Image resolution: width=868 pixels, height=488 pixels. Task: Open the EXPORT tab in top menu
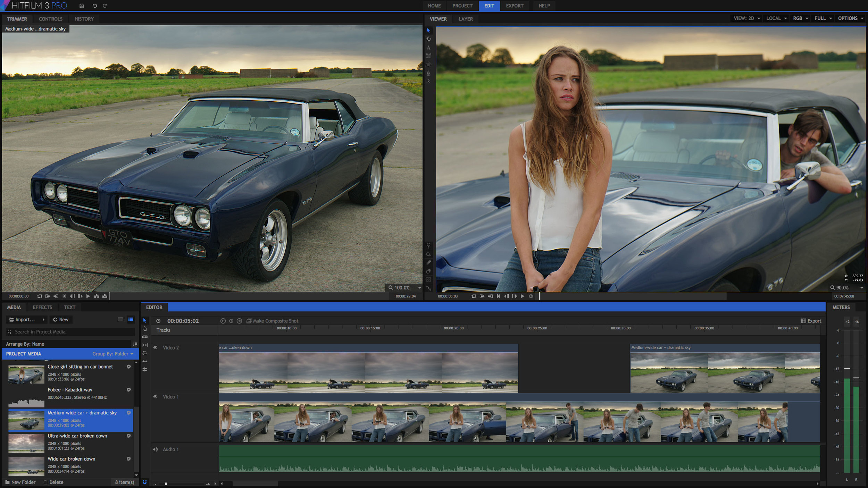click(515, 6)
